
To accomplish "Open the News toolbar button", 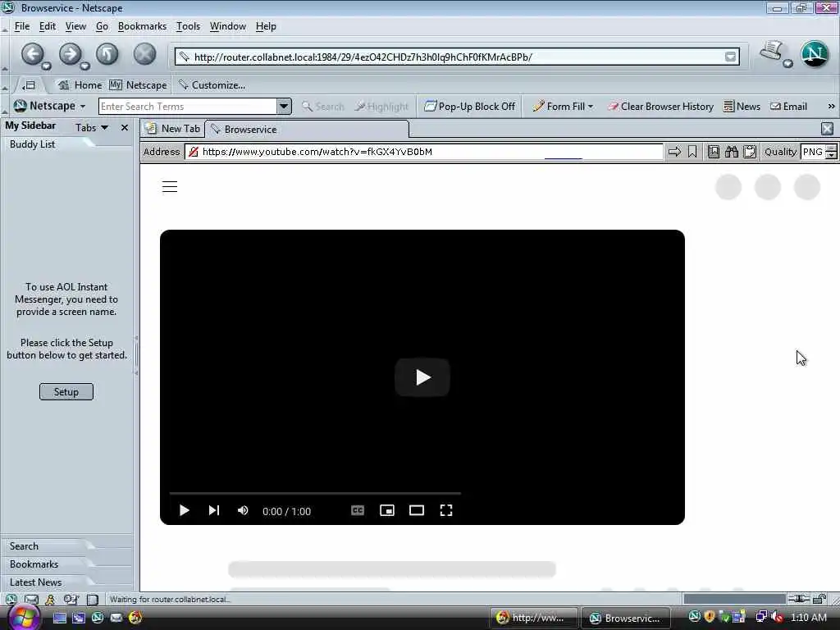I will 742,107.
